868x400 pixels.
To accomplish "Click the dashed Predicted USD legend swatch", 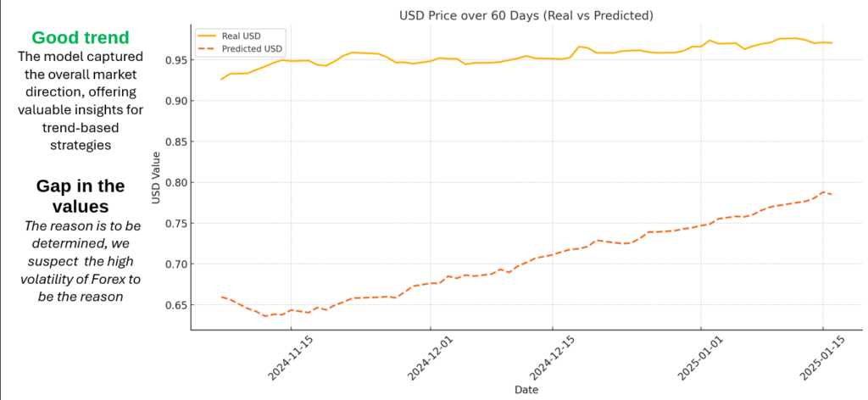I will (209, 49).
